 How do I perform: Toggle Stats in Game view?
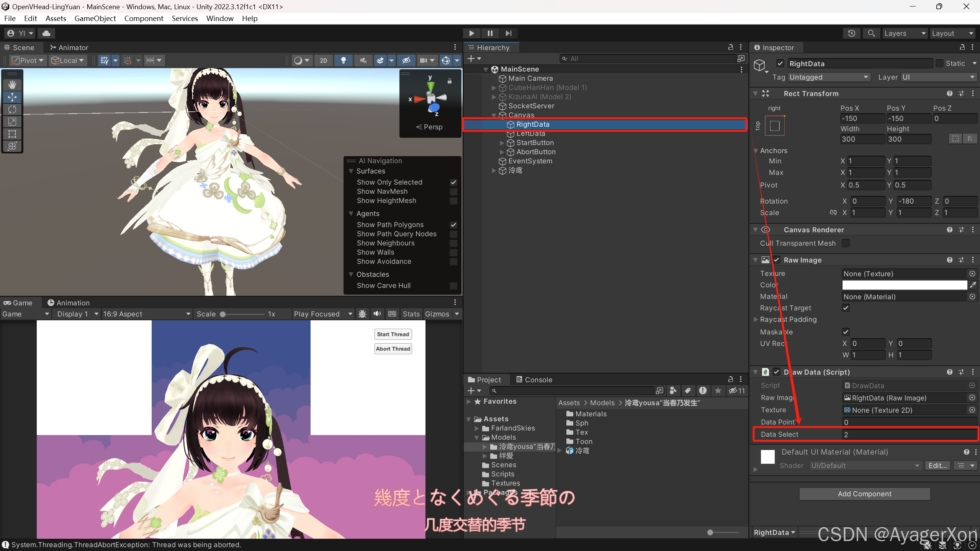pyautogui.click(x=411, y=314)
